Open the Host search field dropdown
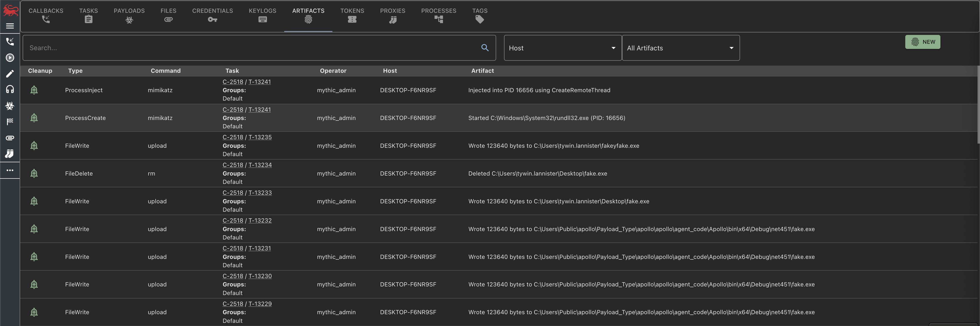 coord(562,48)
